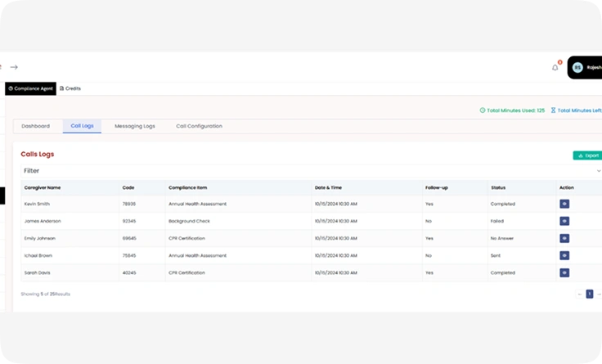Select the Compliance Agent tab
The height and width of the screenshot is (364, 602).
[31, 88]
